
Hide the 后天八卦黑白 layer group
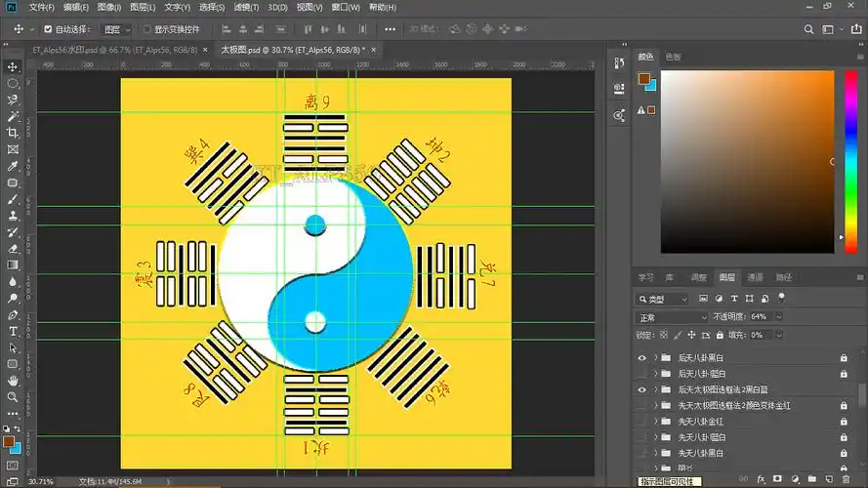[x=641, y=358]
